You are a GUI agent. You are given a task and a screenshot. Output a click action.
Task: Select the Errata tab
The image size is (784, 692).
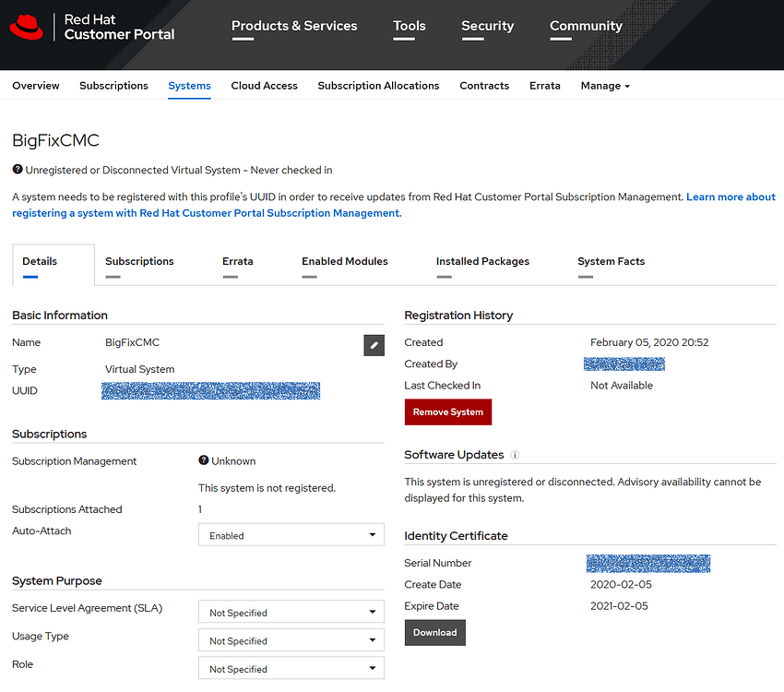(238, 261)
